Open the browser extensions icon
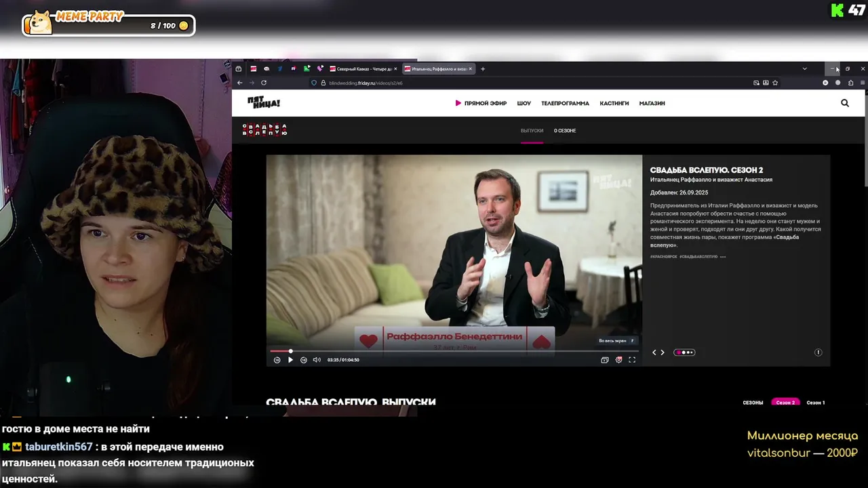The width and height of the screenshot is (868, 488). point(850,83)
